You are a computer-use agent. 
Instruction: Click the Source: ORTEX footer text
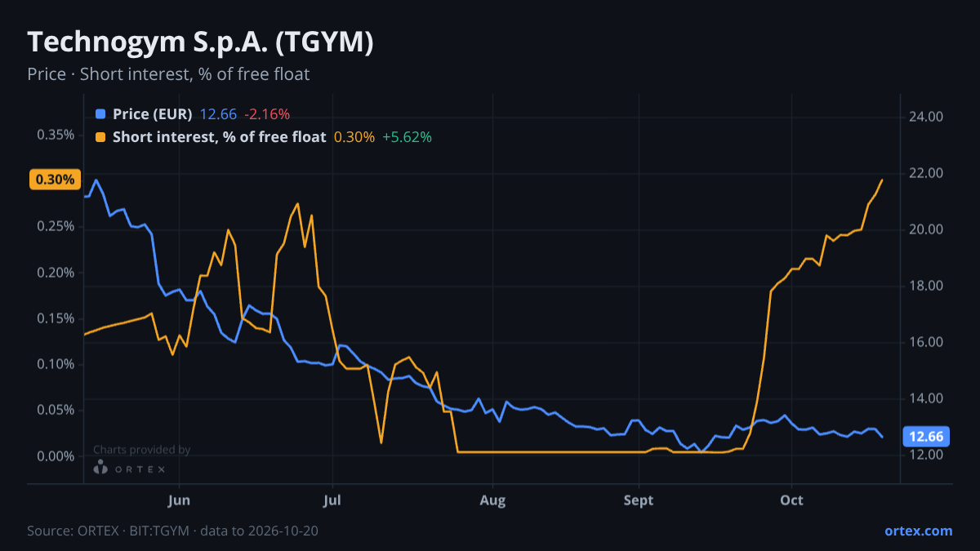(173, 531)
